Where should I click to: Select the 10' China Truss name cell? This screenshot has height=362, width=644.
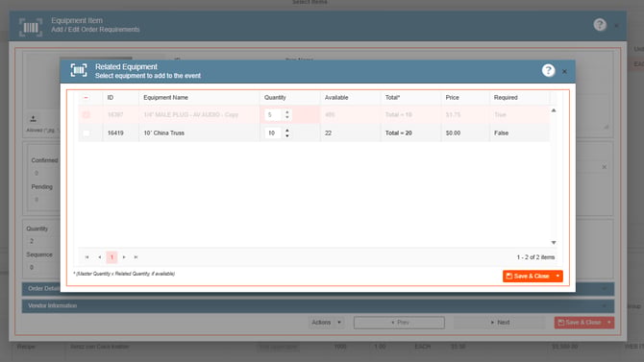[x=199, y=133]
